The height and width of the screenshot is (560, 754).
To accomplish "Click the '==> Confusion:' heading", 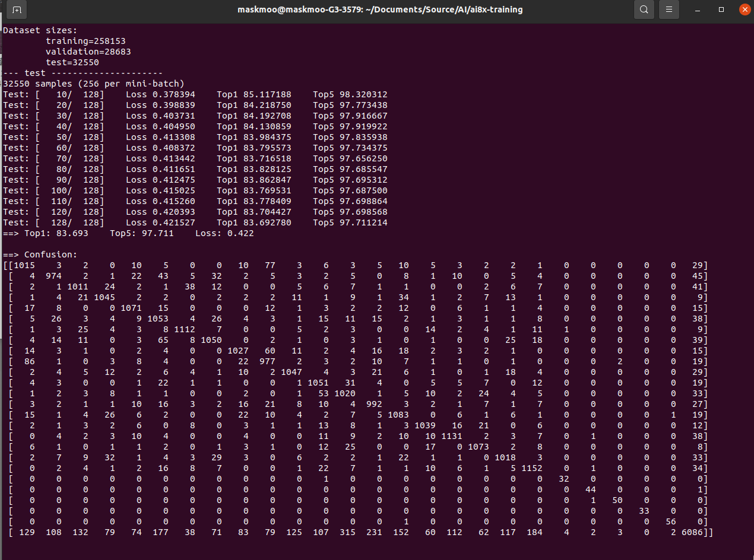I will click(40, 254).
